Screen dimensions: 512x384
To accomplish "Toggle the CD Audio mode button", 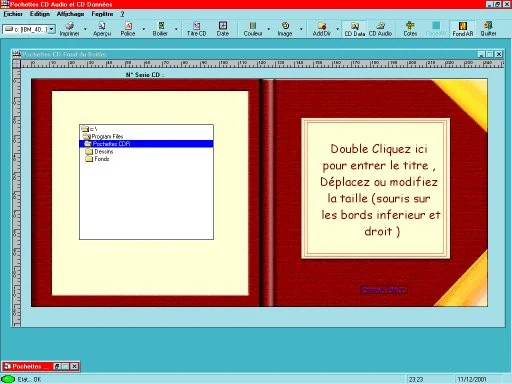I will coord(380,29).
